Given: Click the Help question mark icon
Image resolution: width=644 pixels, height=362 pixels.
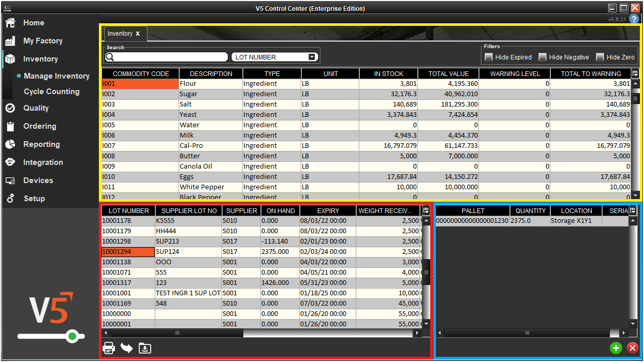Looking at the screenshot, I should click(x=634, y=19).
